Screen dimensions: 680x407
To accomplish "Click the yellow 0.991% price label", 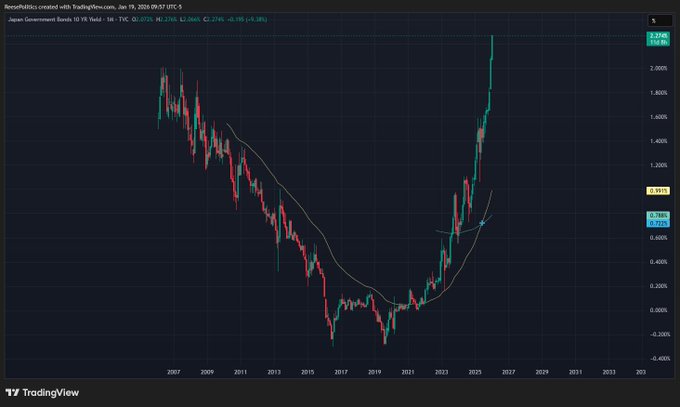I will coord(659,189).
